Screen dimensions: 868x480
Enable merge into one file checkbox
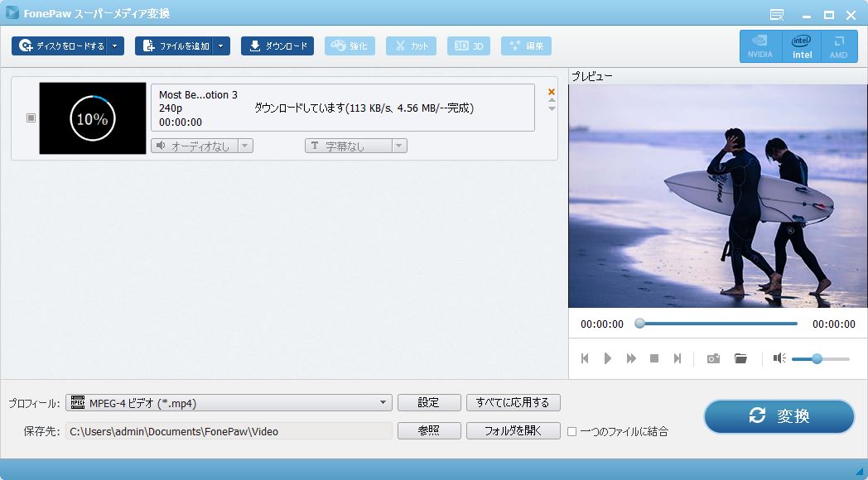click(x=571, y=431)
